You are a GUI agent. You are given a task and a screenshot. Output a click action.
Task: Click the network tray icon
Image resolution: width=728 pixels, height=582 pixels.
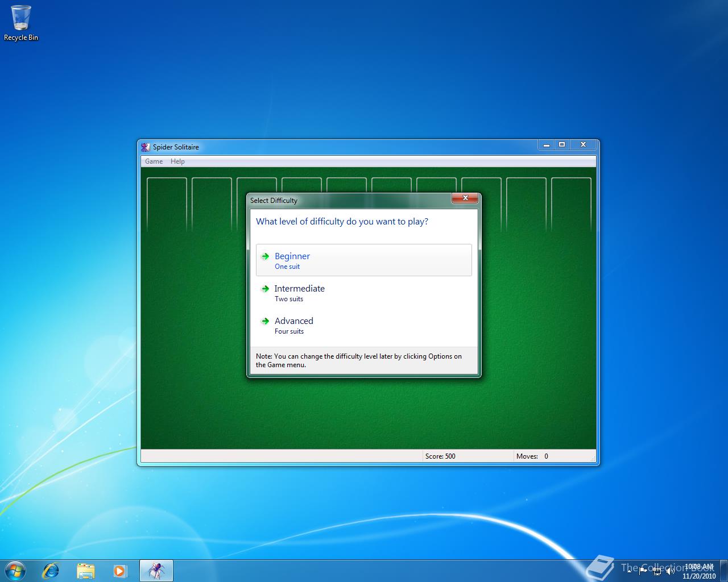tap(657, 571)
